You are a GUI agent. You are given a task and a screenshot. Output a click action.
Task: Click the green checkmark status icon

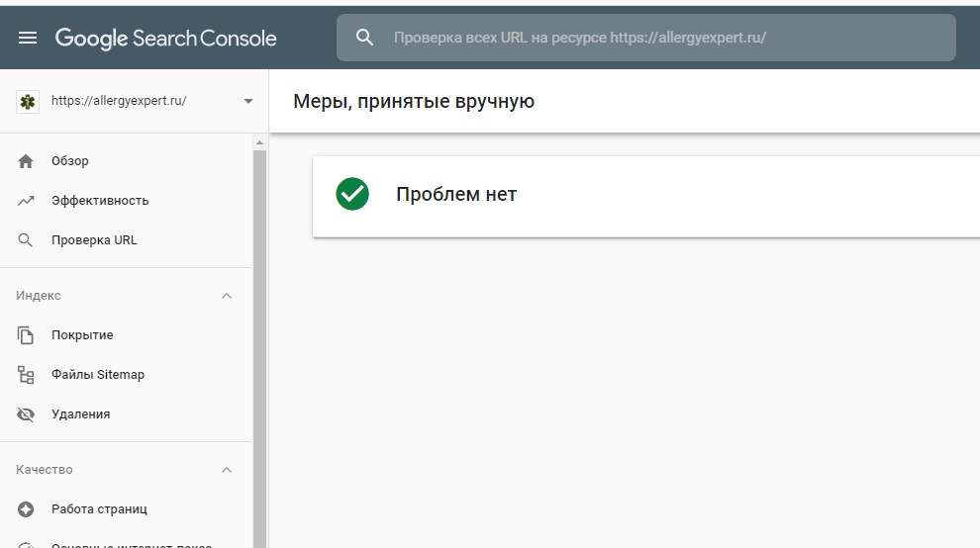point(352,194)
